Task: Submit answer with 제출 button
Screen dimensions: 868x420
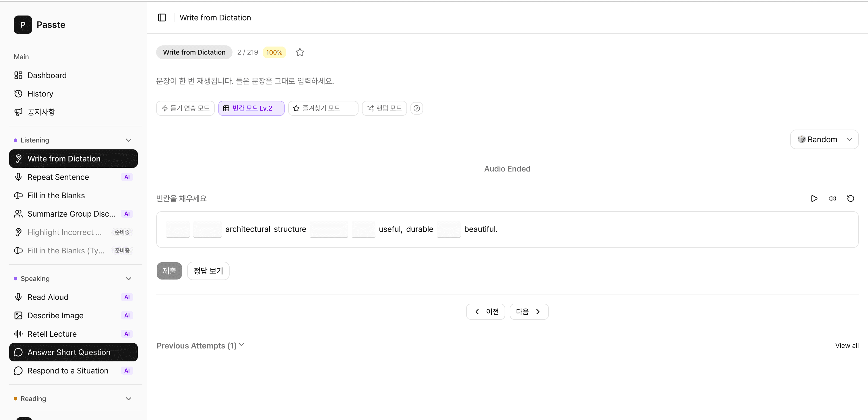Action: [x=169, y=271]
